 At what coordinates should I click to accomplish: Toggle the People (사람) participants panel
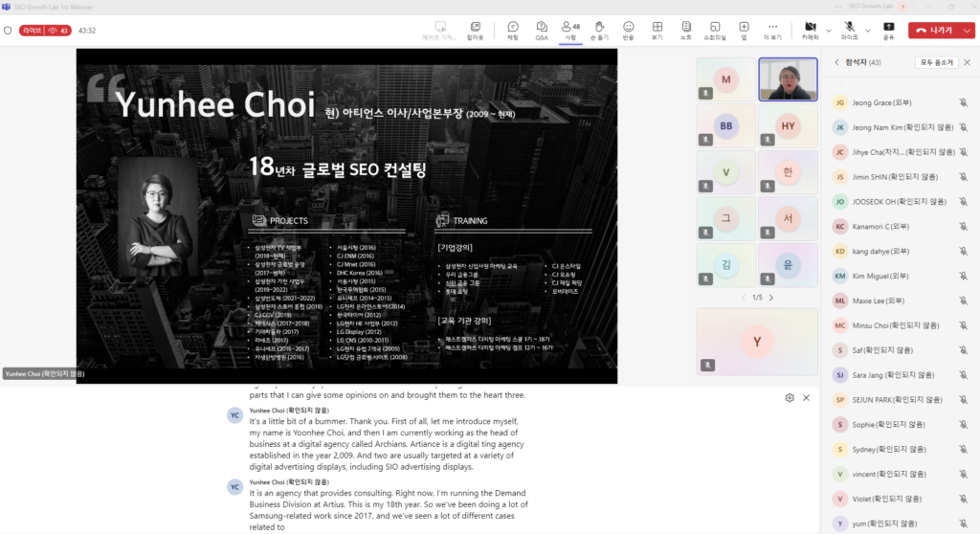[x=570, y=30]
